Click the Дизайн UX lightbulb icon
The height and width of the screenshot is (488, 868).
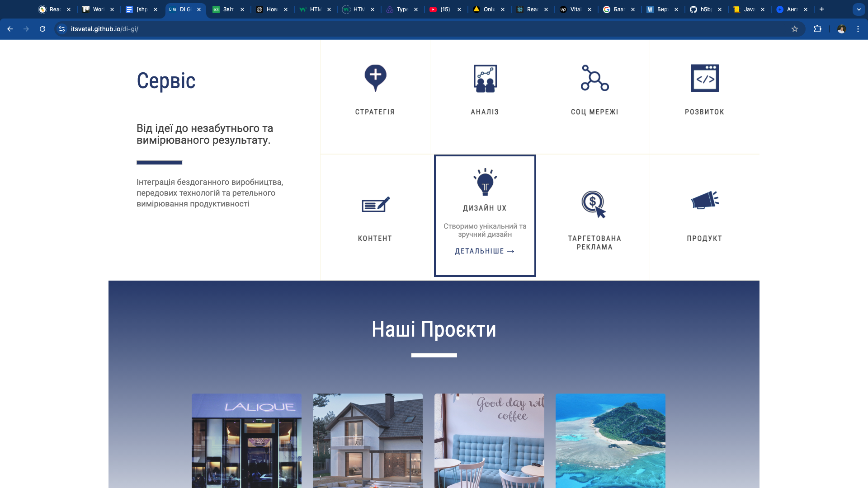point(485,182)
